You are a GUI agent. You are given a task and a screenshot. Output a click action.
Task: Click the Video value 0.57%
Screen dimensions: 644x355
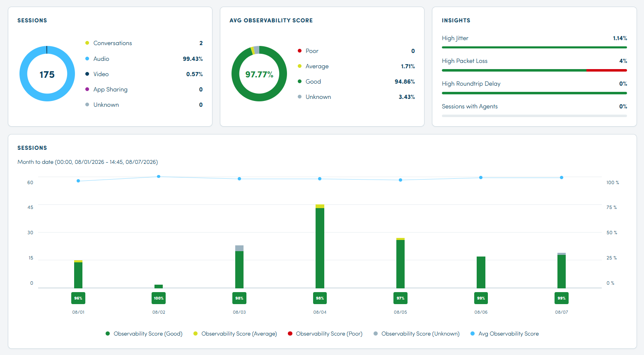coord(194,74)
